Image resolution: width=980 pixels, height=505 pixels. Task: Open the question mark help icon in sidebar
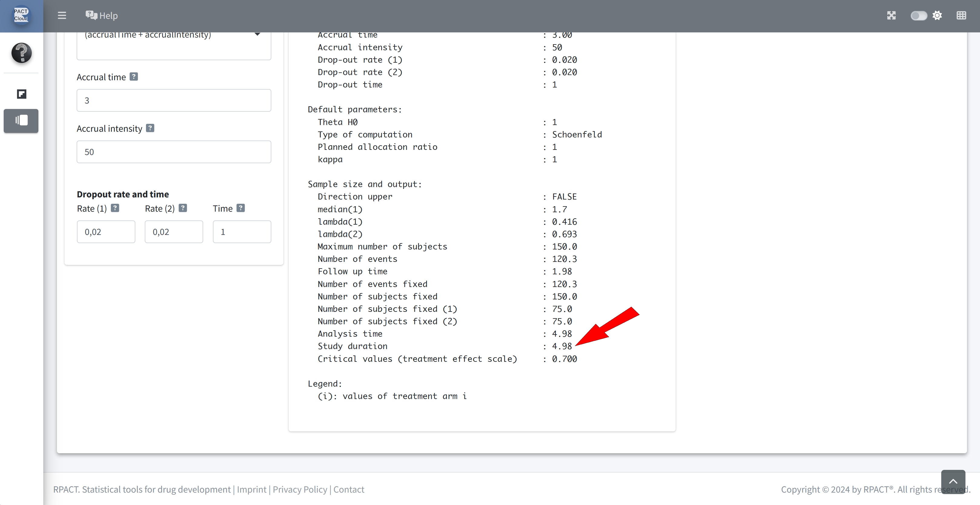coord(21,52)
